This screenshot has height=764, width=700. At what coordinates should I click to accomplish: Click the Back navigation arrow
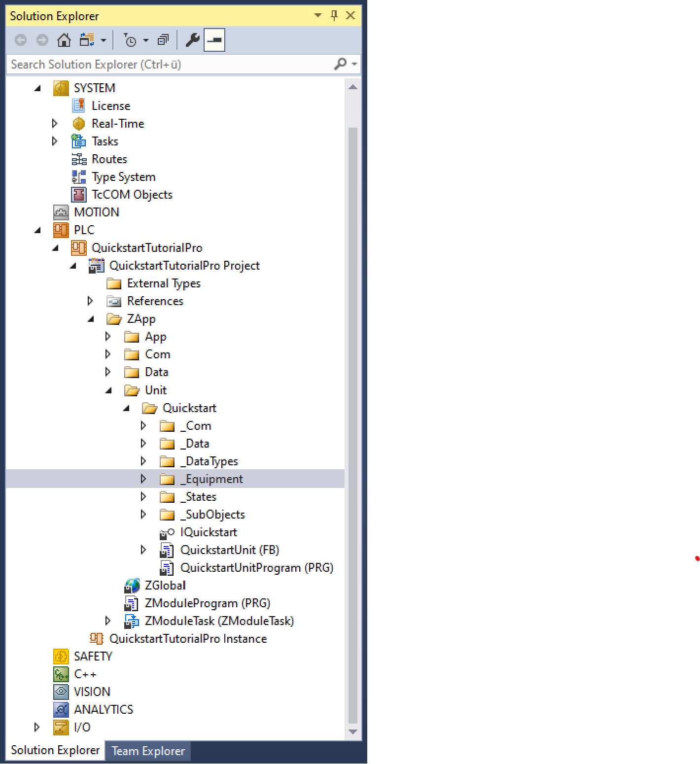[x=21, y=40]
